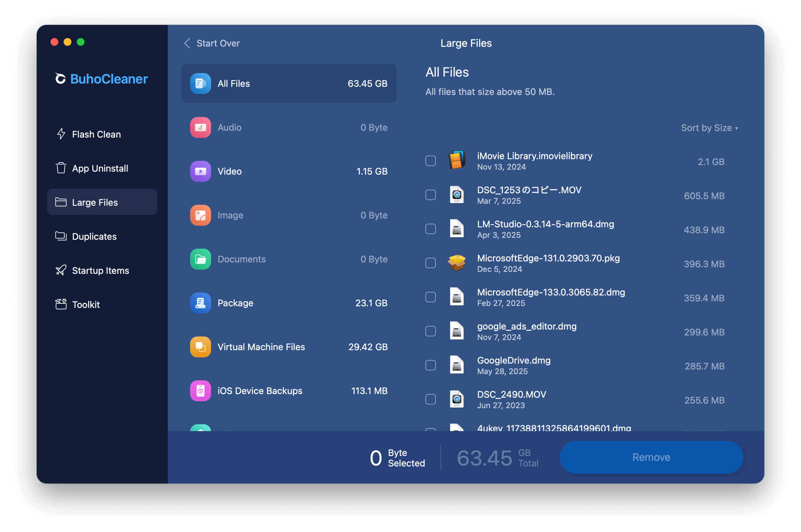Click the google_ads_editor dmg file icon
801x532 pixels.
[457, 331]
